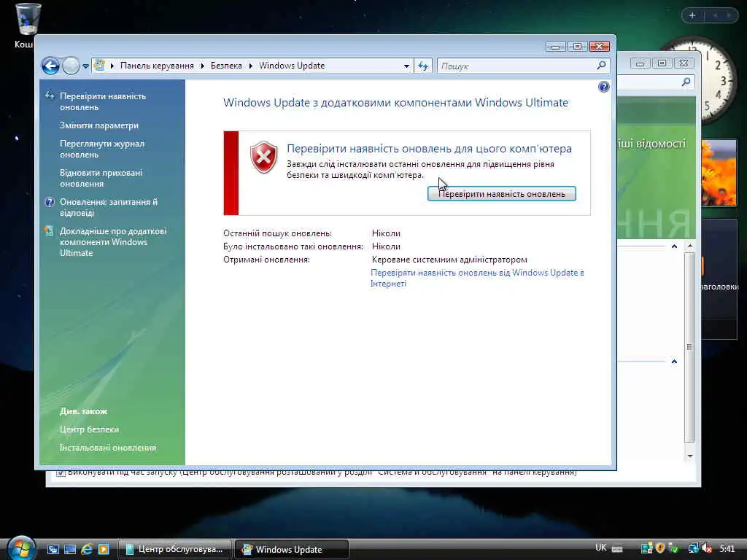The height and width of the screenshot is (560, 747).
Task: Click scrollbar down arrow in background window
Action: click(x=690, y=456)
